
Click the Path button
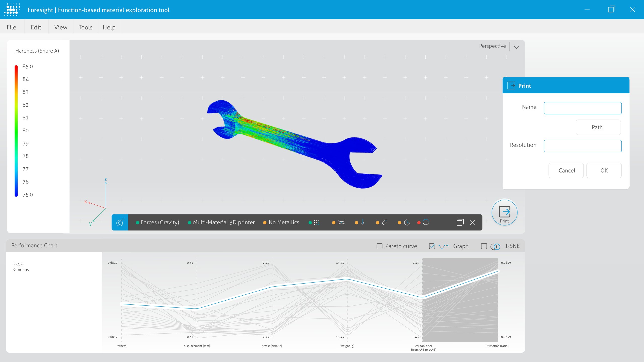[x=598, y=127]
